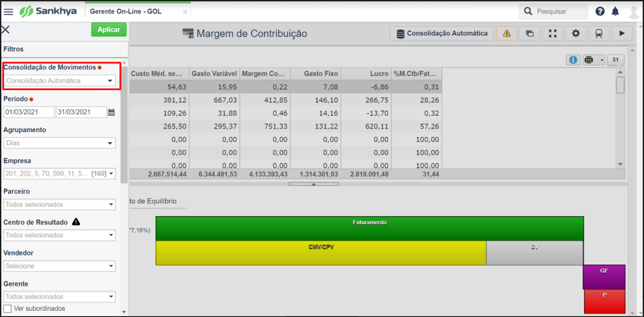Click the help question mark icon

click(600, 11)
